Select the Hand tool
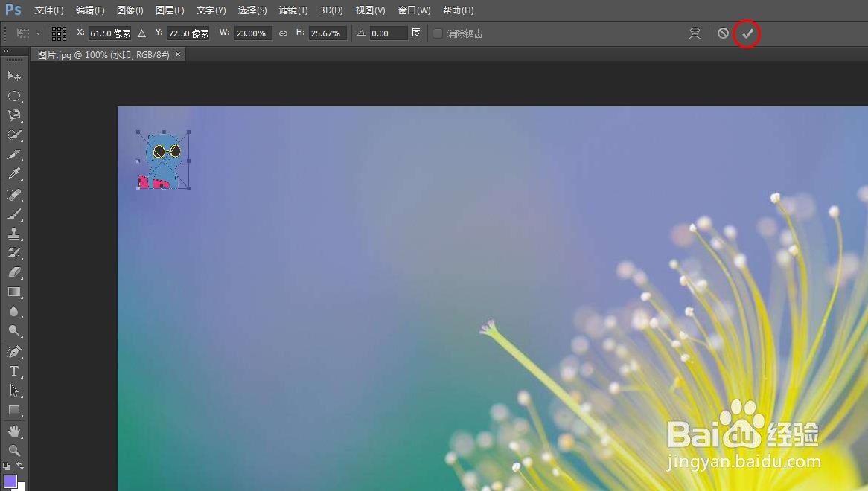The image size is (868, 491). 14,431
